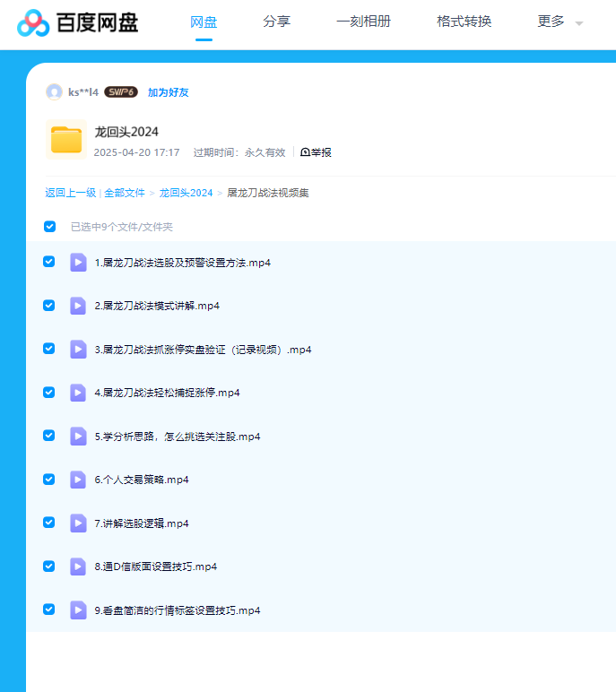Uncheck 5.学分析思路 file checkbox

[49, 435]
